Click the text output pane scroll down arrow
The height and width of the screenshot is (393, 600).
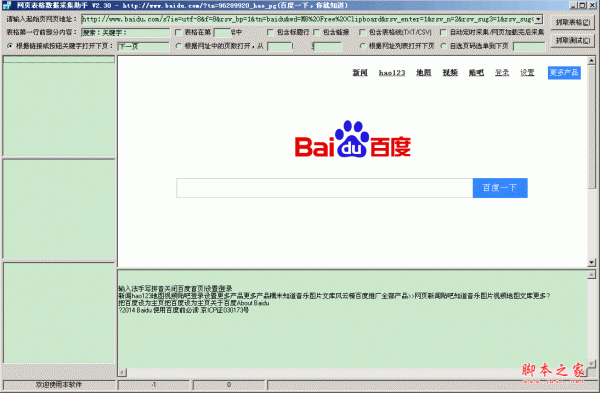591,364
